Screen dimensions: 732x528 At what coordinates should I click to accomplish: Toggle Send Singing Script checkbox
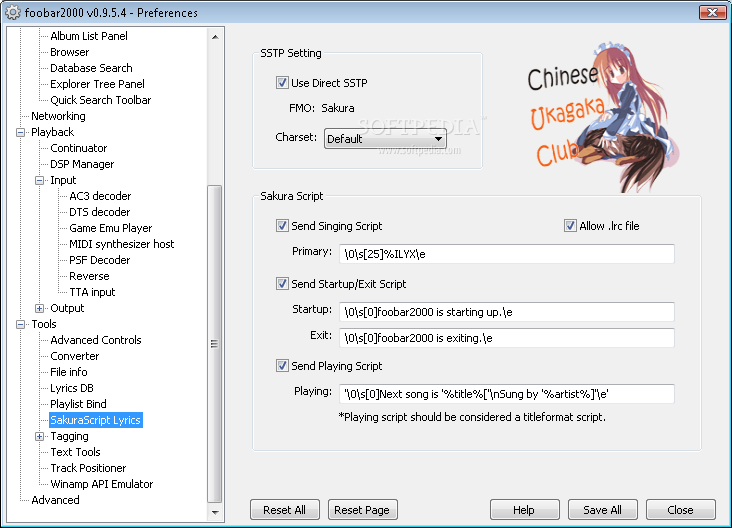282,226
